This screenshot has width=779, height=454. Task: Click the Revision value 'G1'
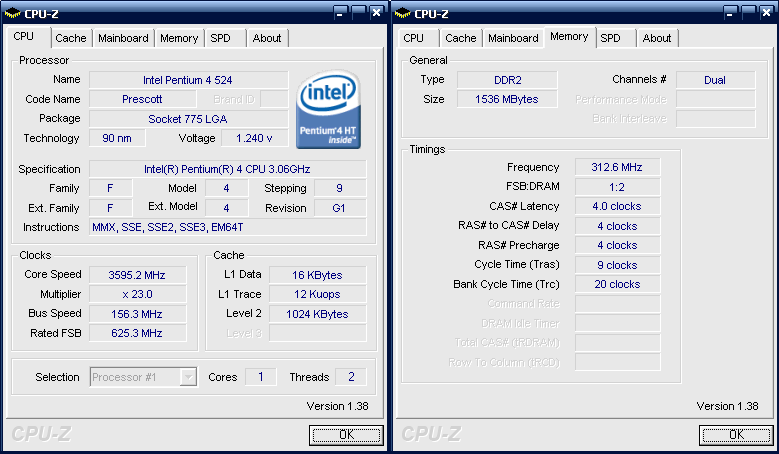340,208
